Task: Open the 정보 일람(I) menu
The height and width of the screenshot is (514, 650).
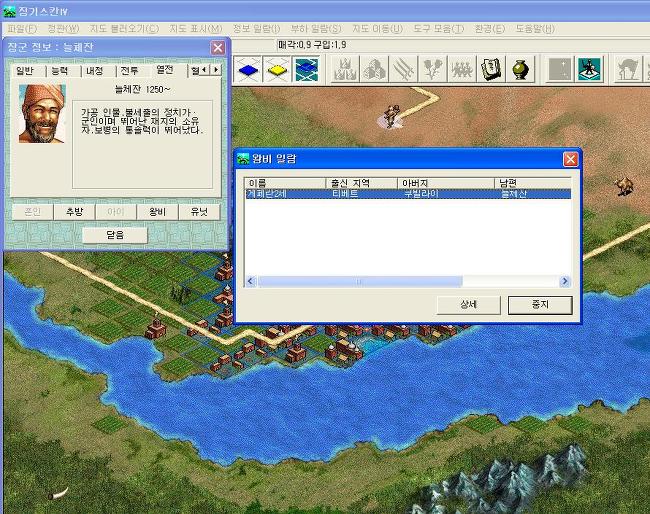Action: click(x=256, y=29)
